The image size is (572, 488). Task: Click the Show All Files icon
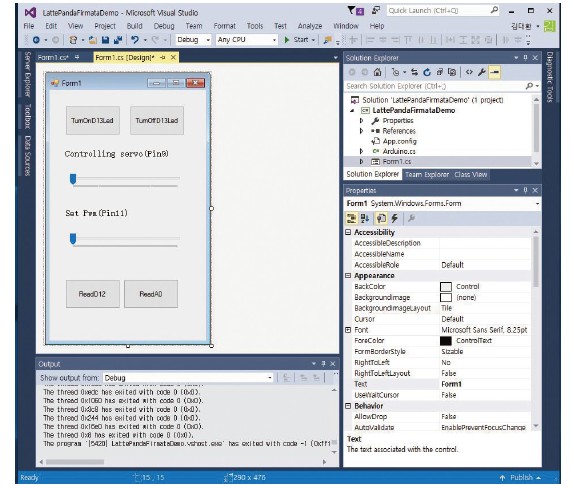[x=452, y=72]
